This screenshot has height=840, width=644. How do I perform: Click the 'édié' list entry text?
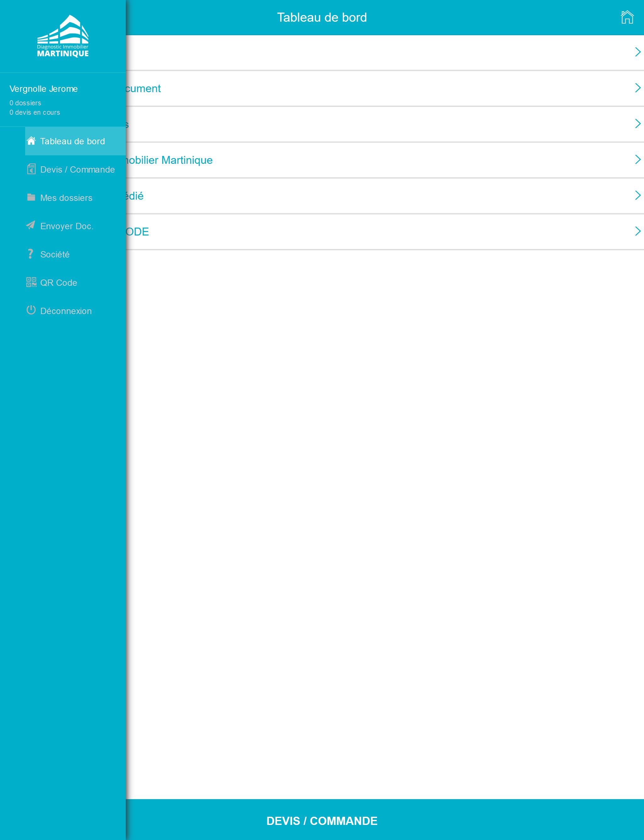(135, 196)
